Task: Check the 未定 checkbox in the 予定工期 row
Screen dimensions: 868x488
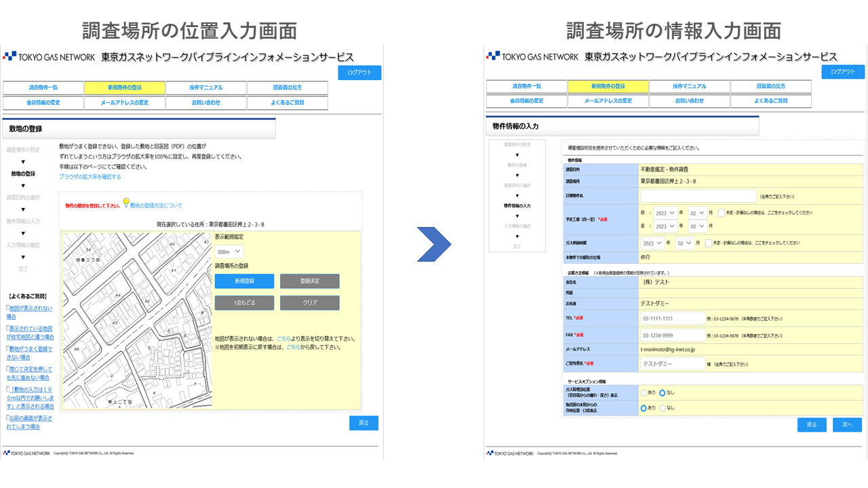Action: [722, 212]
